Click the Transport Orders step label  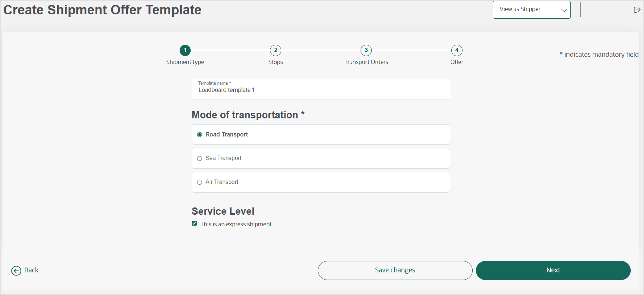click(366, 62)
